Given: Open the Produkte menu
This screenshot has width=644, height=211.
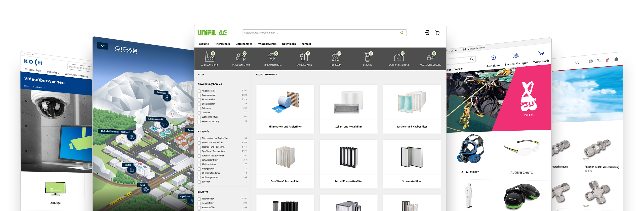Looking at the screenshot, I should click(203, 44).
